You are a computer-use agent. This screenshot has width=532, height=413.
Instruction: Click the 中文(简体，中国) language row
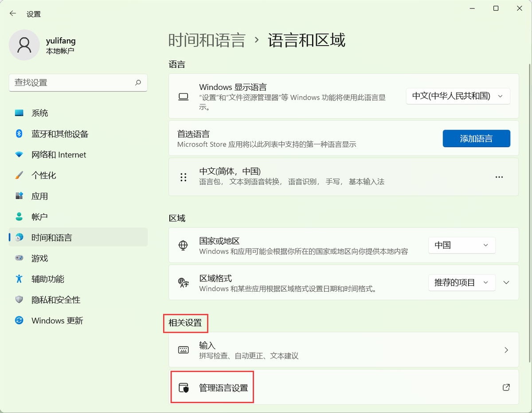[x=344, y=177]
